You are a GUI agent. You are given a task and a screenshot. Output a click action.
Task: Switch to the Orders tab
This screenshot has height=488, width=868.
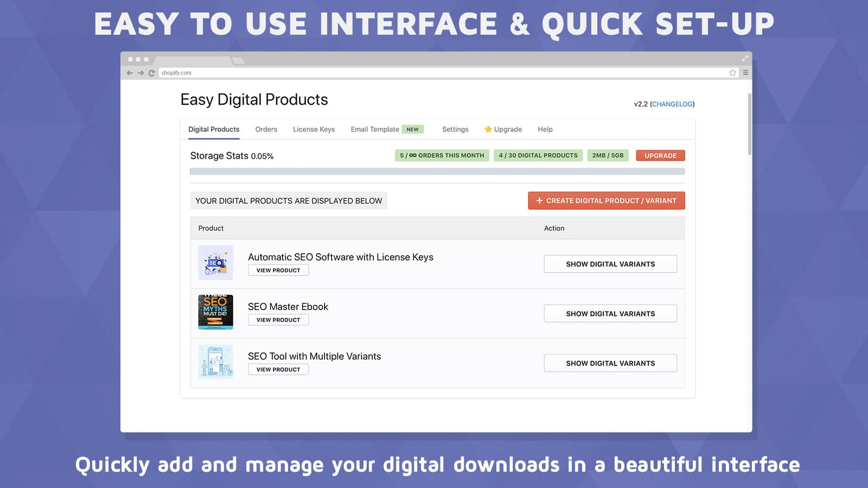click(266, 129)
